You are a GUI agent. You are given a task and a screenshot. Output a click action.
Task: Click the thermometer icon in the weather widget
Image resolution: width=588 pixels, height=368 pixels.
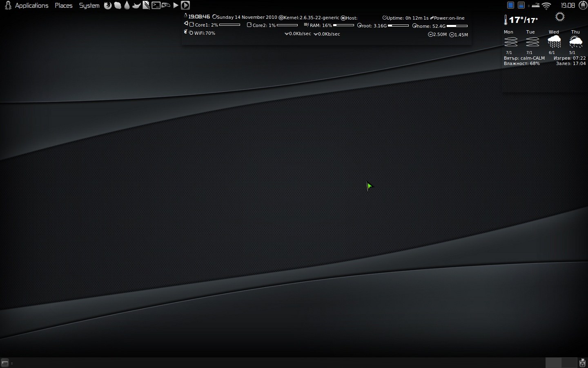pyautogui.click(x=506, y=20)
